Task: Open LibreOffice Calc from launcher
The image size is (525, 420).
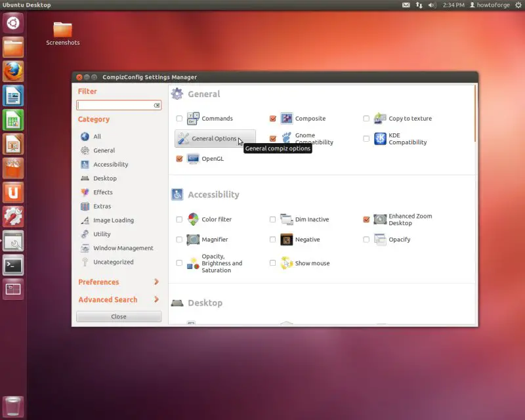Action: click(x=13, y=120)
